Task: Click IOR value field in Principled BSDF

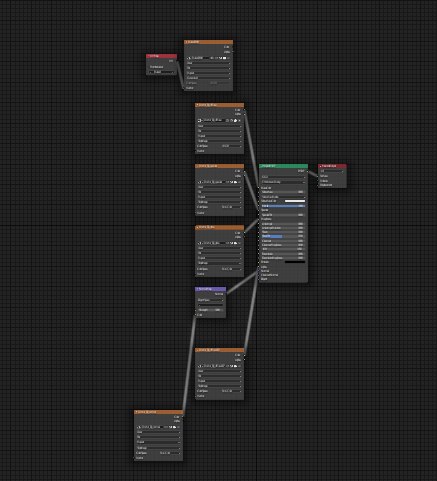Action: (x=283, y=249)
